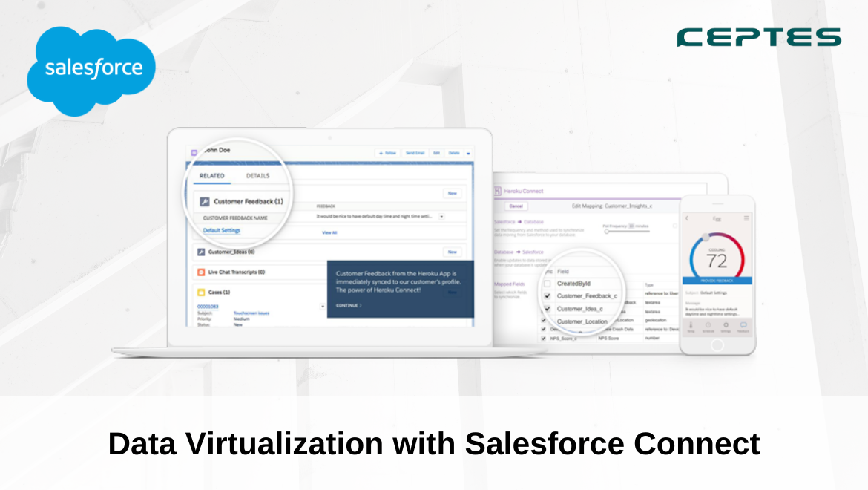Tap the phone home button

pos(717,345)
